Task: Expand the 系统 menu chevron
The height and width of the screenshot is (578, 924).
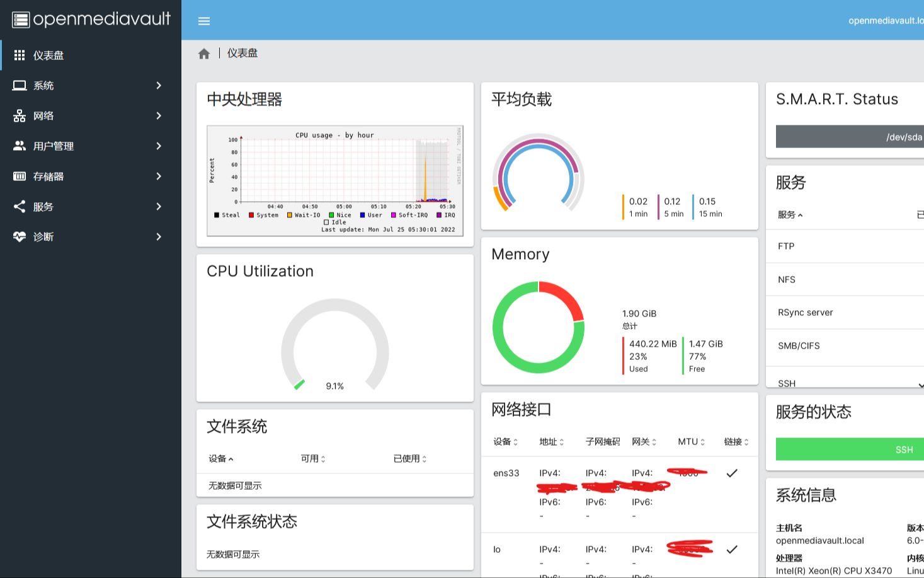Action: [x=159, y=85]
